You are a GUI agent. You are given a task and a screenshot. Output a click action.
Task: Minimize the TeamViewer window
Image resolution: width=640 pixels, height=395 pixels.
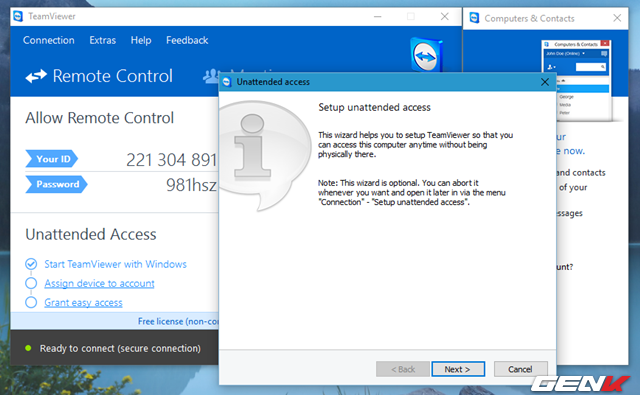point(378,16)
